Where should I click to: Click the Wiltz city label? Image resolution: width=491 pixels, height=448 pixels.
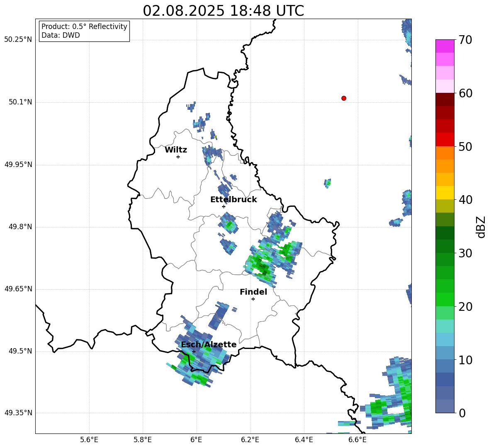coord(176,150)
